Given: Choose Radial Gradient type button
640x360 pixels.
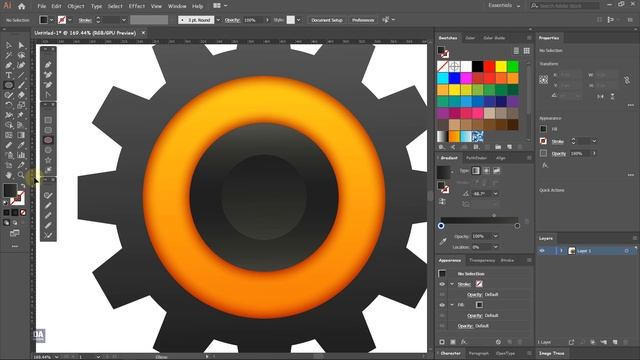Looking at the screenshot, I should coord(486,171).
